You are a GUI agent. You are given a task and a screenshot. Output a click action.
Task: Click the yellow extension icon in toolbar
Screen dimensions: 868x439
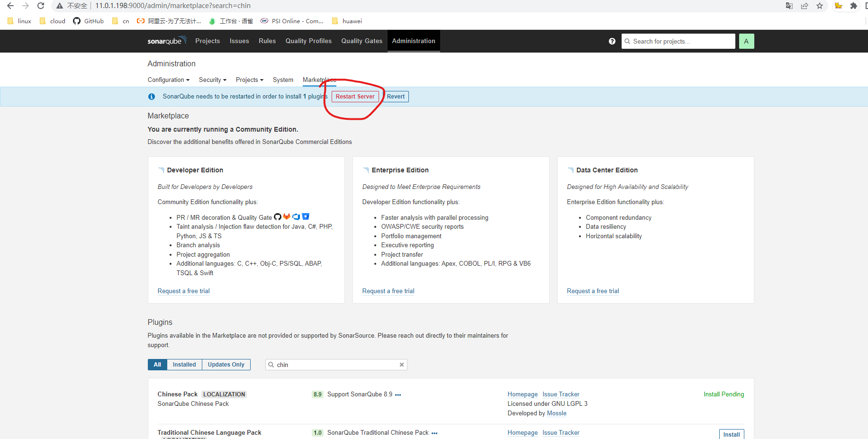pos(839,6)
